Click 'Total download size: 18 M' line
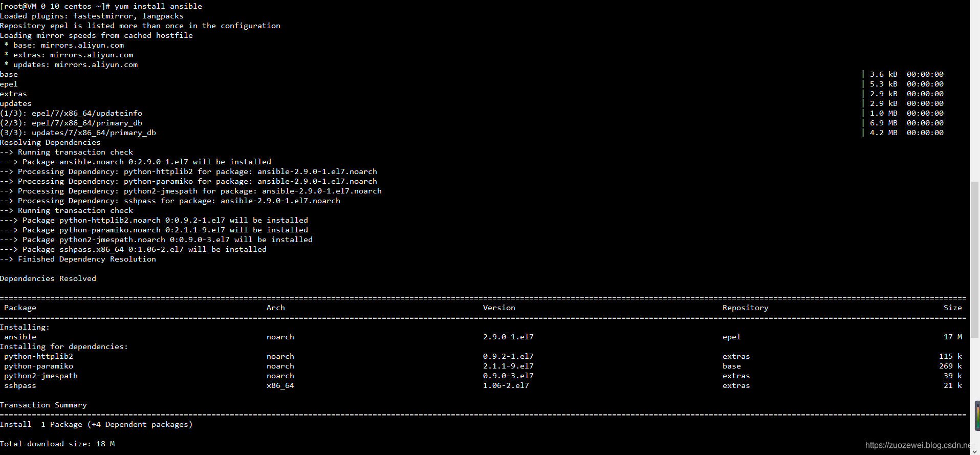980x455 pixels. pos(57,444)
